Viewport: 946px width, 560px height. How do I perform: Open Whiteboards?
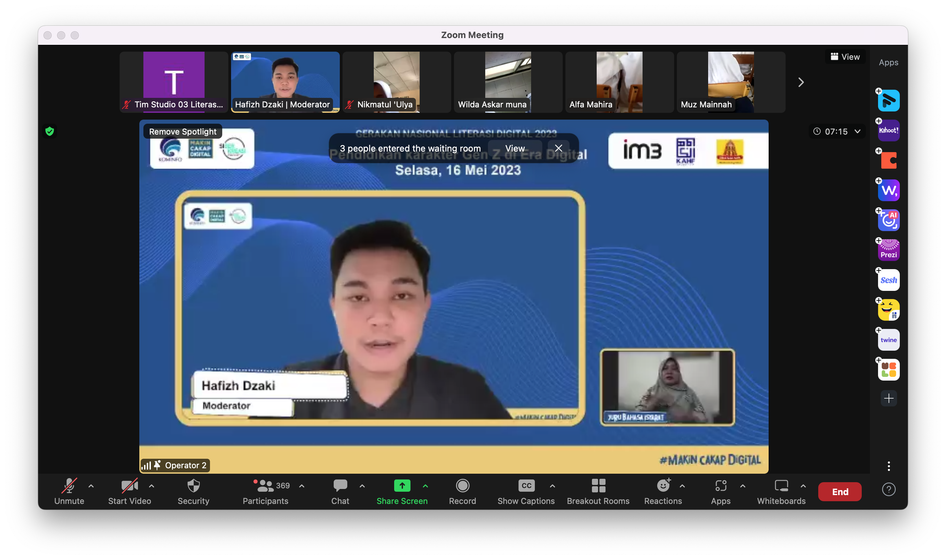(781, 492)
